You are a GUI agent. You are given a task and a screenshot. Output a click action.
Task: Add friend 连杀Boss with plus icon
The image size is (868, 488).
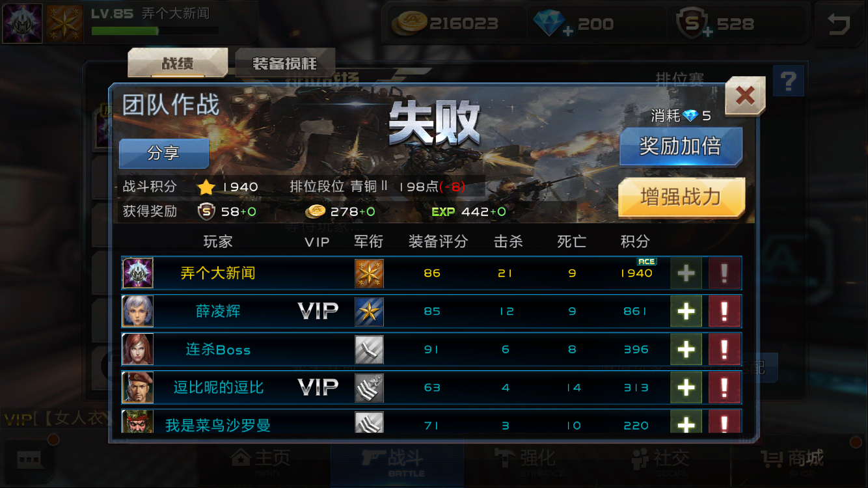pyautogui.click(x=686, y=349)
